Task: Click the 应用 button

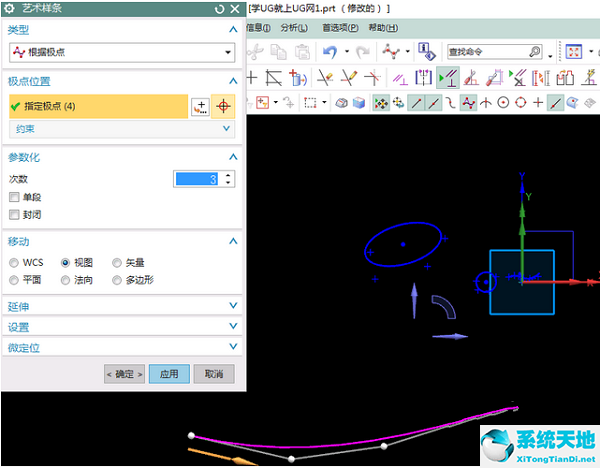Action: pos(169,374)
